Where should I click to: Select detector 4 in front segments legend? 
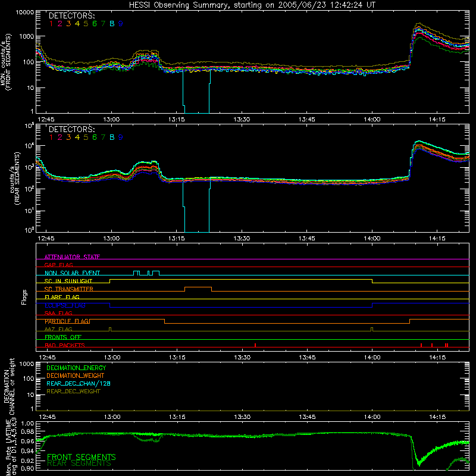point(77,24)
